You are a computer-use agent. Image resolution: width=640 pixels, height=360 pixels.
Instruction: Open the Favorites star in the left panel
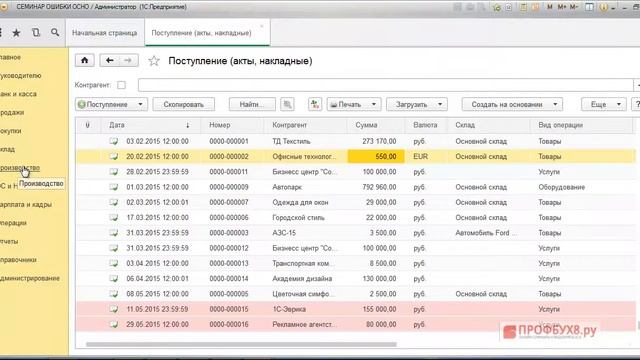point(16,33)
